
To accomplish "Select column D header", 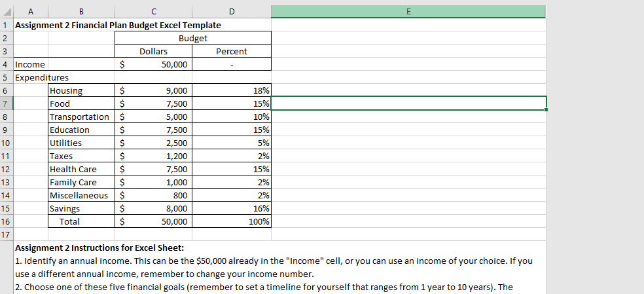I will click(x=232, y=12).
